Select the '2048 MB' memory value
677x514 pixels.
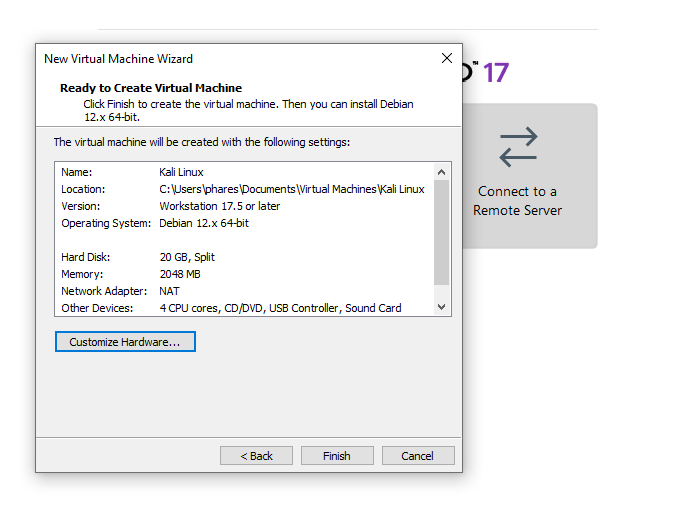(180, 274)
